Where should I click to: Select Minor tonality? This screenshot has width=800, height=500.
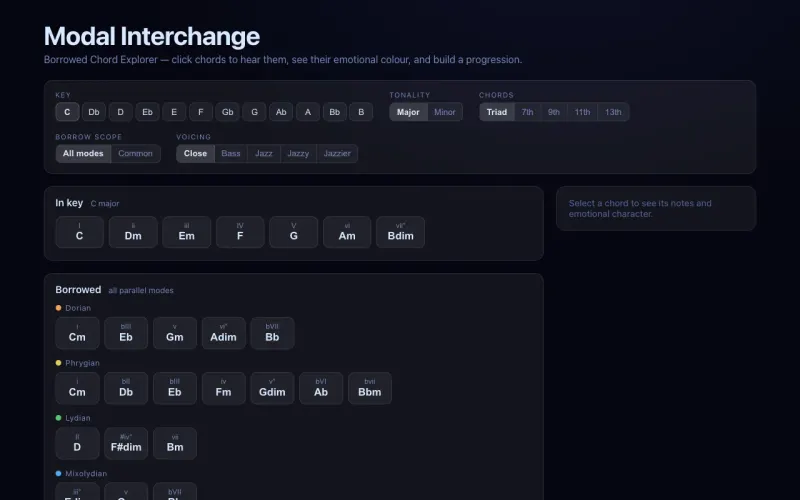point(445,112)
